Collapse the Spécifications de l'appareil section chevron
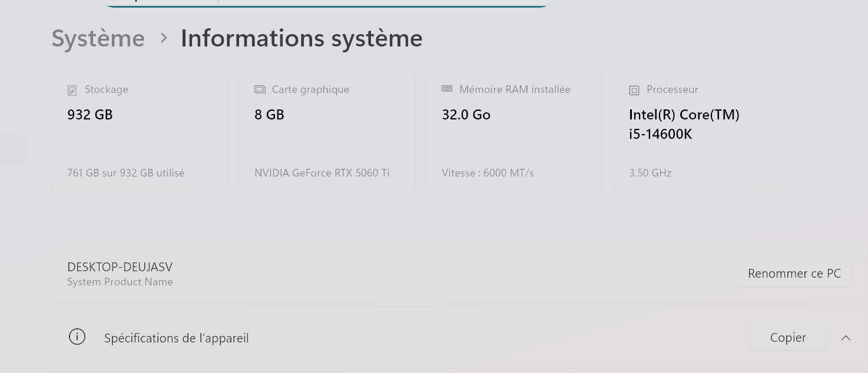The width and height of the screenshot is (868, 373). tap(846, 338)
